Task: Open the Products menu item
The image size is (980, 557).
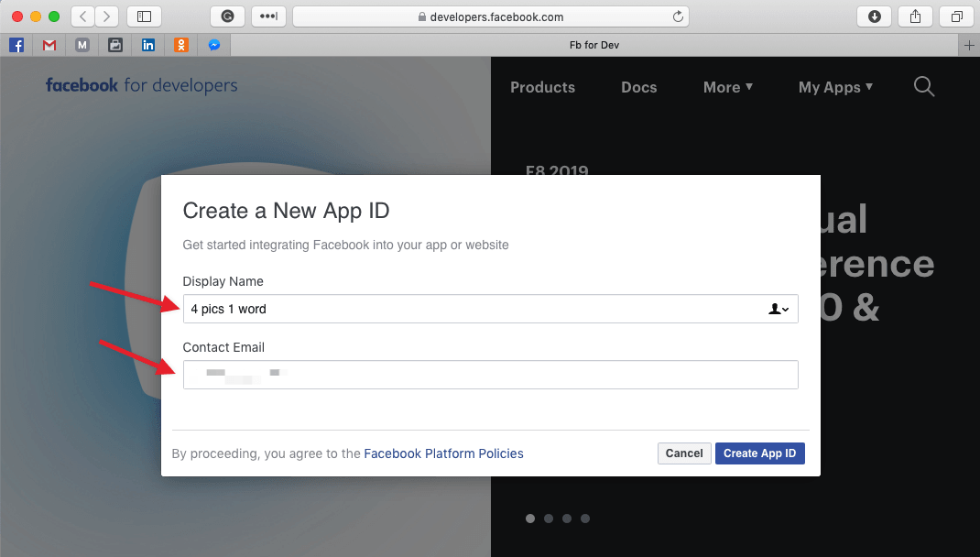Action: (x=542, y=88)
